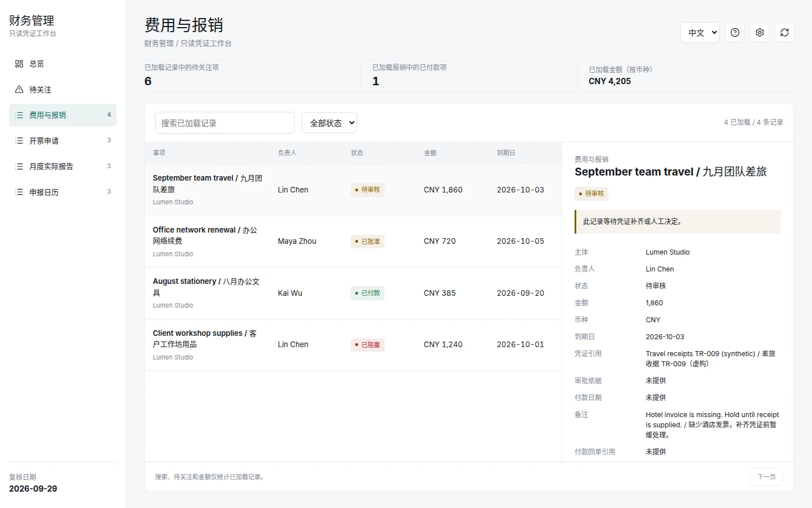Click the 待审核 badge in the detail panel
Viewport: 812px width, 508px height.
(592, 194)
